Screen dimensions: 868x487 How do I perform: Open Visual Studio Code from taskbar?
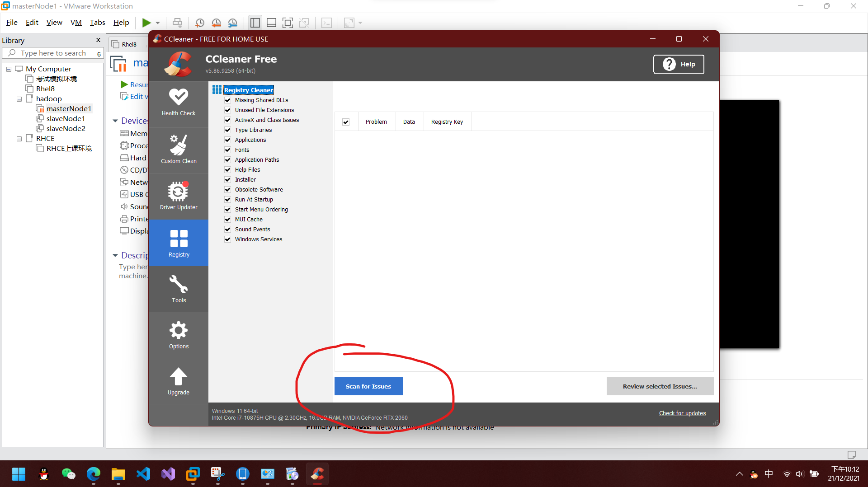pyautogui.click(x=143, y=474)
